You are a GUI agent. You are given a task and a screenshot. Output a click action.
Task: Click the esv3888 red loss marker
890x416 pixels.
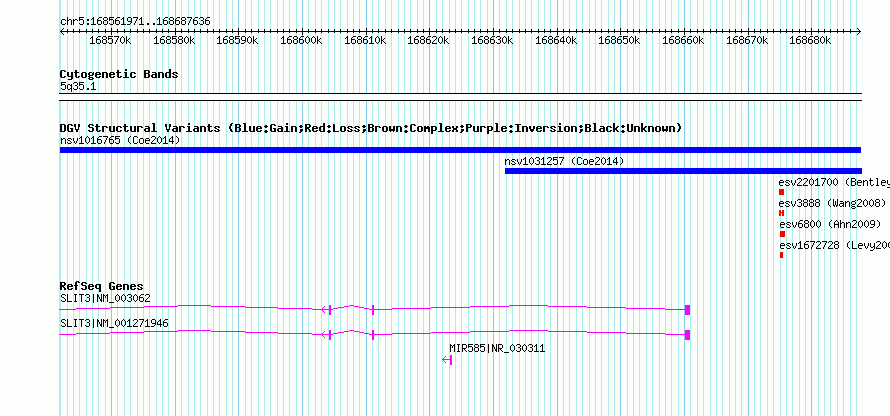(x=782, y=213)
